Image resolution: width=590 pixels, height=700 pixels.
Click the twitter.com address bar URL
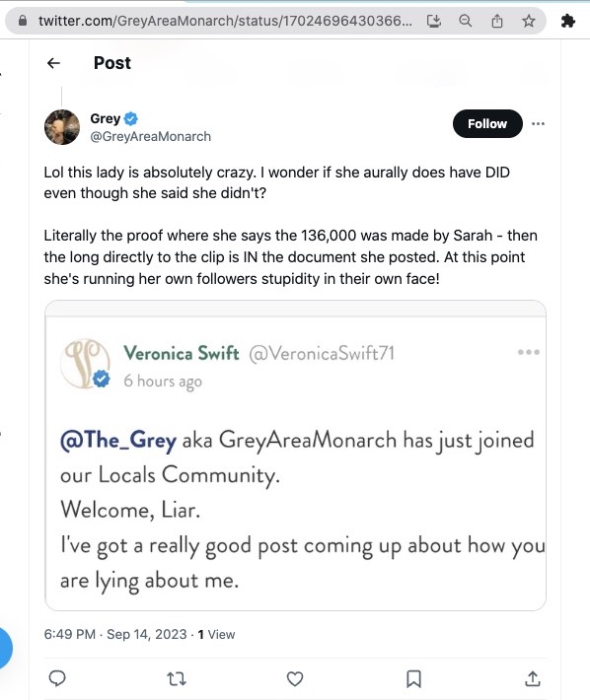point(225,21)
